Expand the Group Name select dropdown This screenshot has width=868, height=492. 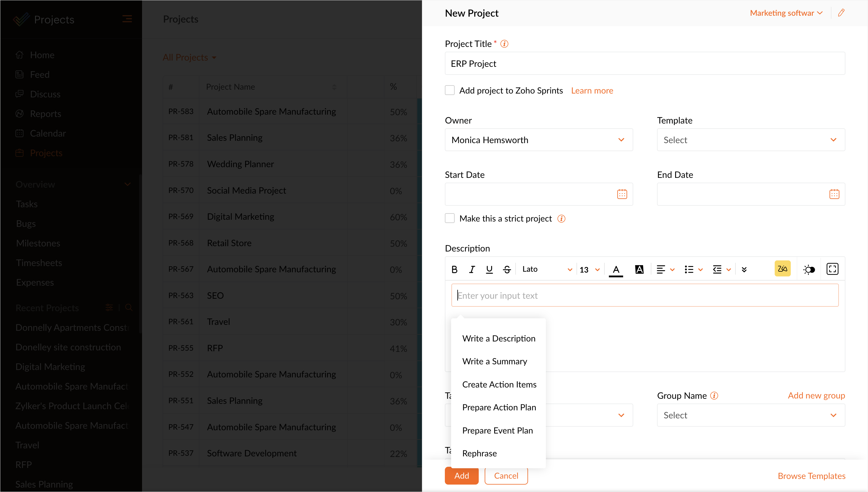[x=750, y=415]
